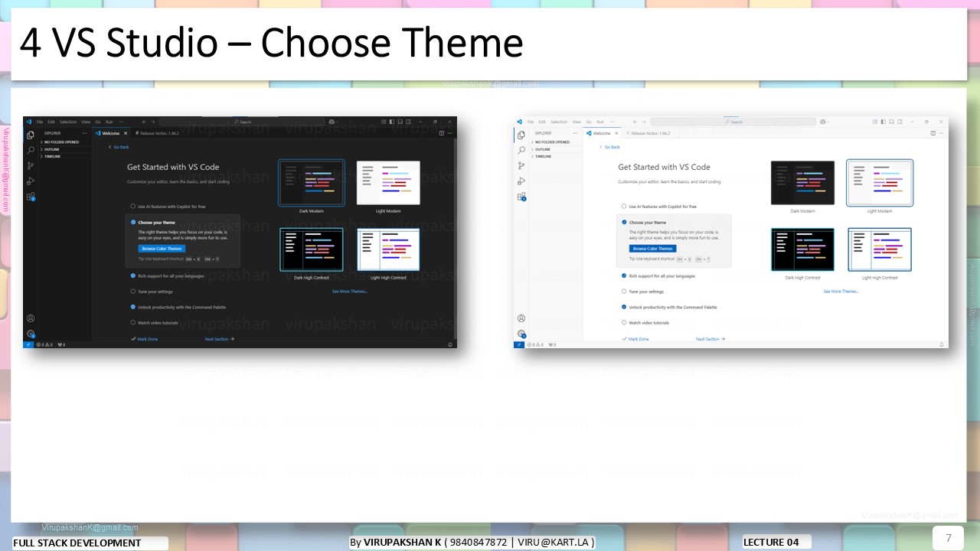980x551 pixels.
Task: Open Search icon in light VS Code activity bar
Action: [x=521, y=150]
